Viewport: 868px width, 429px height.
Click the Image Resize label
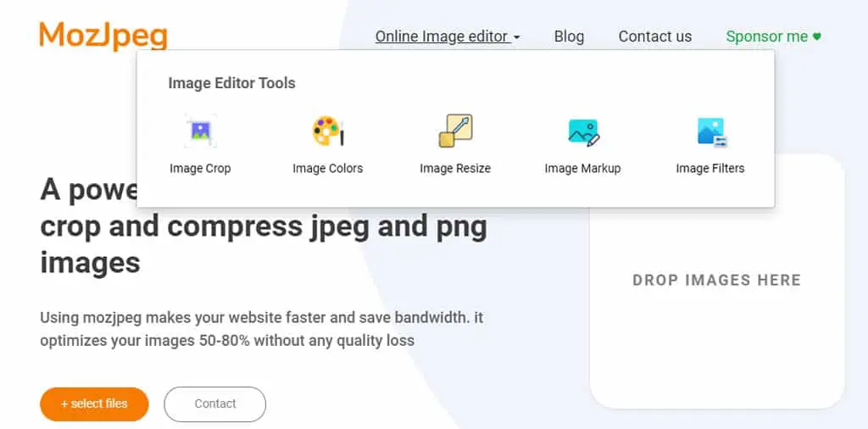coord(455,168)
